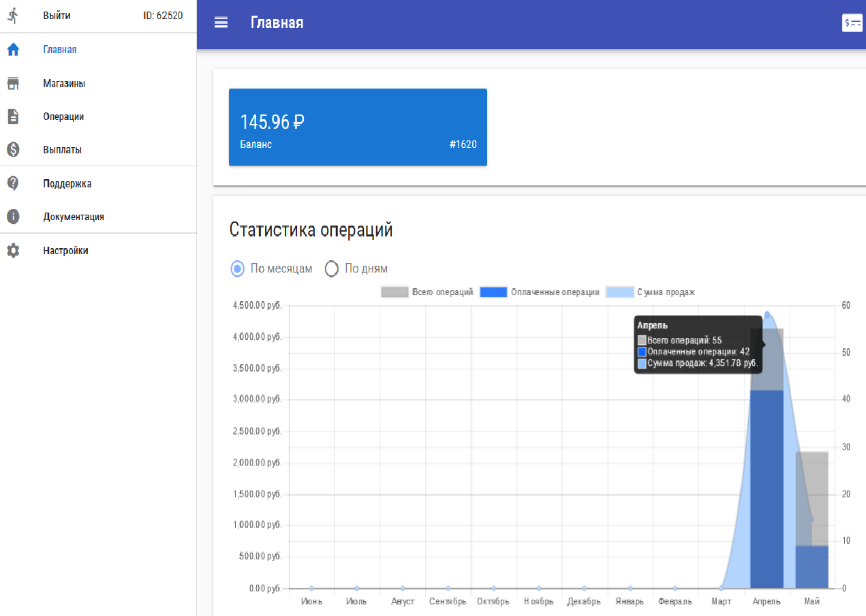Click the Июнь label on the x-axis

pos(311,602)
